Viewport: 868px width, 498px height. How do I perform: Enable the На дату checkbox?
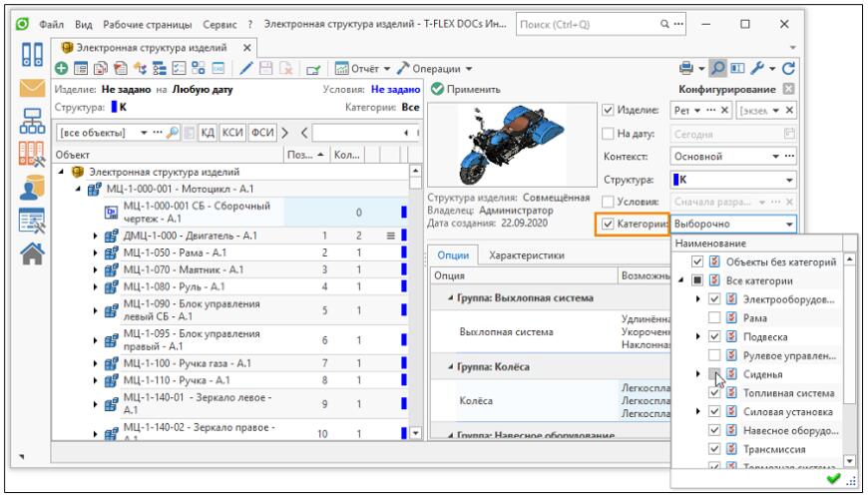608,134
